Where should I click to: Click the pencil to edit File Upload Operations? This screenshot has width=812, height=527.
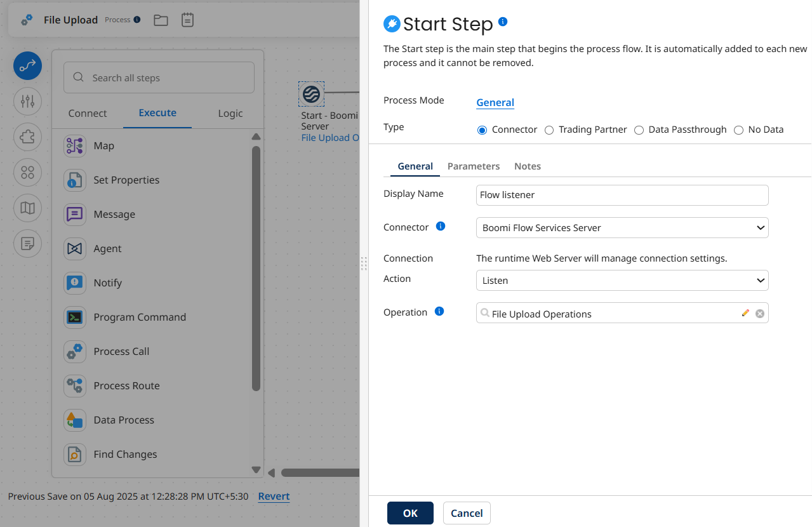(745, 312)
